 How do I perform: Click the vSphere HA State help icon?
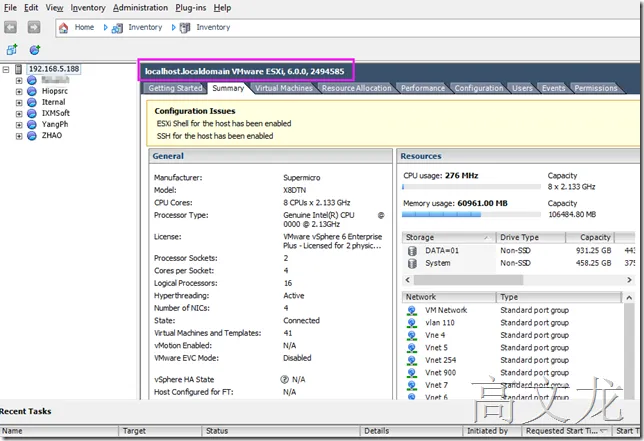point(284,379)
